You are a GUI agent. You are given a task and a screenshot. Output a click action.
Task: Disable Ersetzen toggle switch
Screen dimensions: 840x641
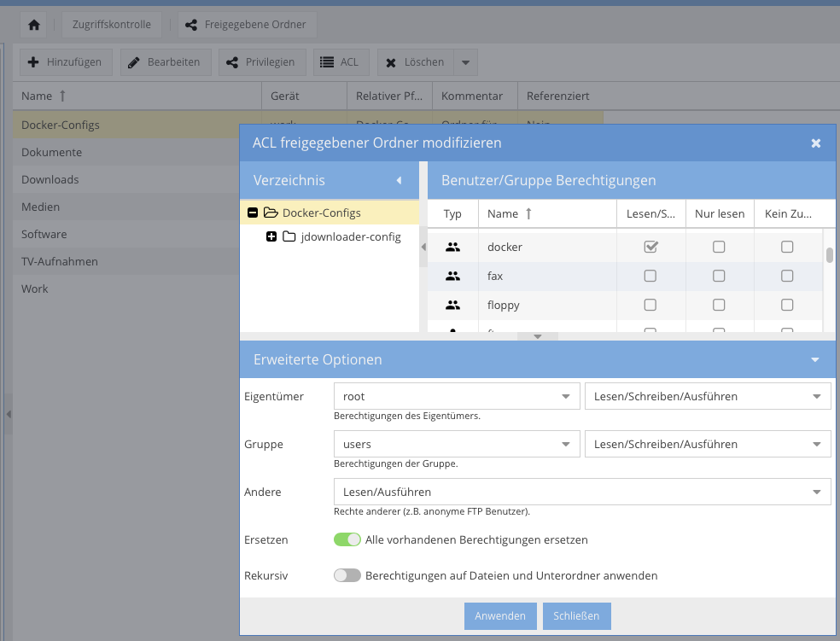tap(347, 539)
